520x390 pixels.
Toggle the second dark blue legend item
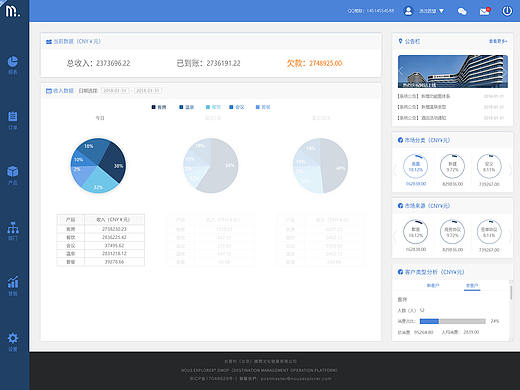(x=186, y=107)
